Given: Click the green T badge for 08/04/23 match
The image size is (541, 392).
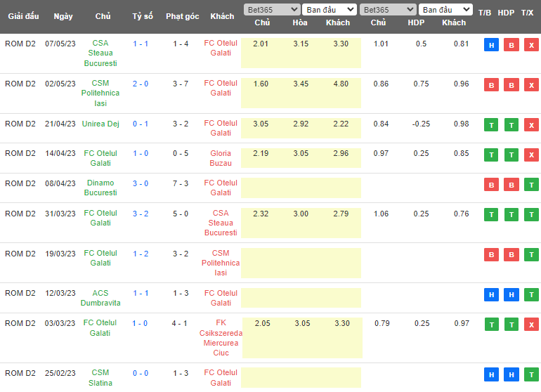Looking at the screenshot, I should (x=530, y=185).
